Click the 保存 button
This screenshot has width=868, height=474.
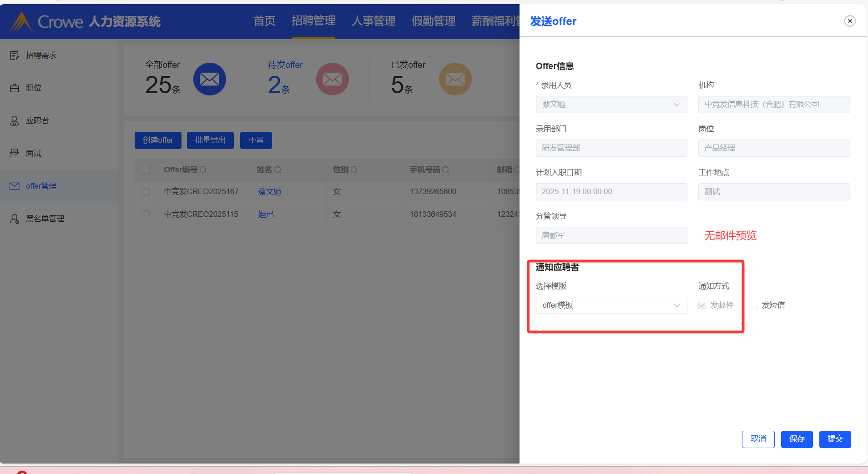[797, 439]
